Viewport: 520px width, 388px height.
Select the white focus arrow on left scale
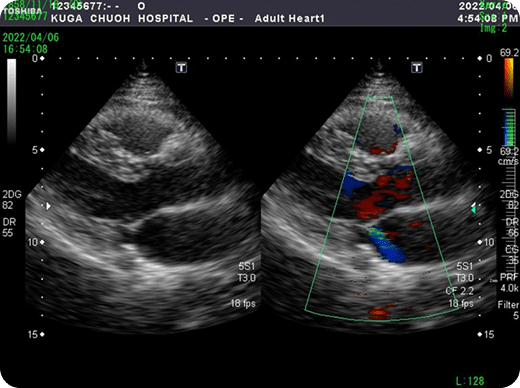pyautogui.click(x=49, y=206)
